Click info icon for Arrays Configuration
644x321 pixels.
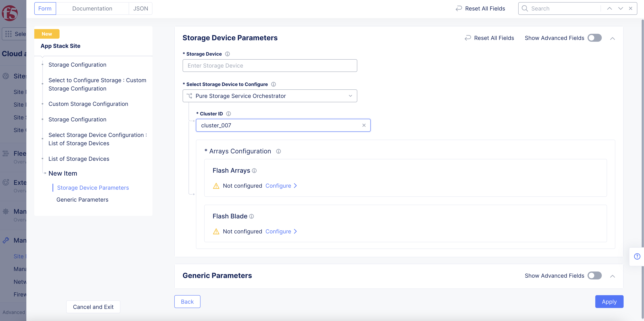point(278,151)
